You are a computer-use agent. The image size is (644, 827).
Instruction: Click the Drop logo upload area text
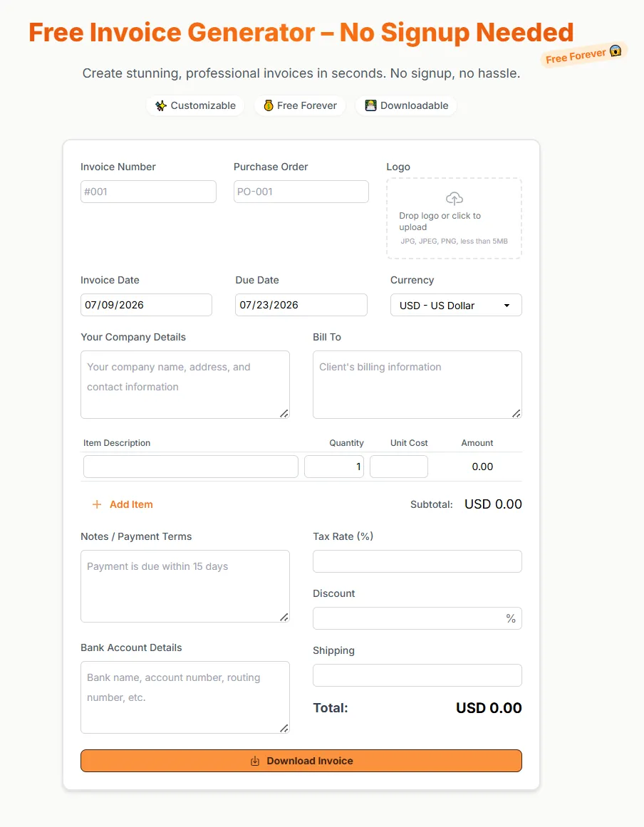point(440,222)
